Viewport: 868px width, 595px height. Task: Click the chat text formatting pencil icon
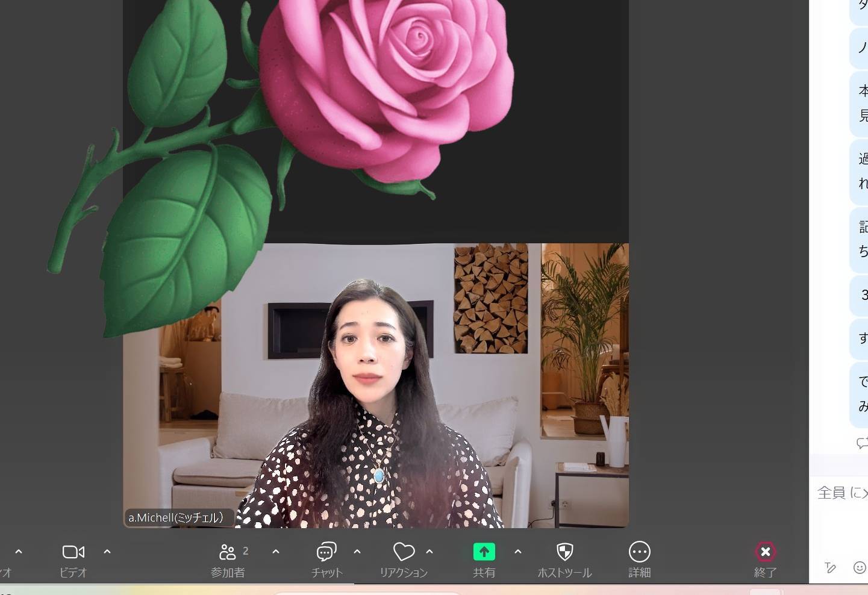point(830,567)
